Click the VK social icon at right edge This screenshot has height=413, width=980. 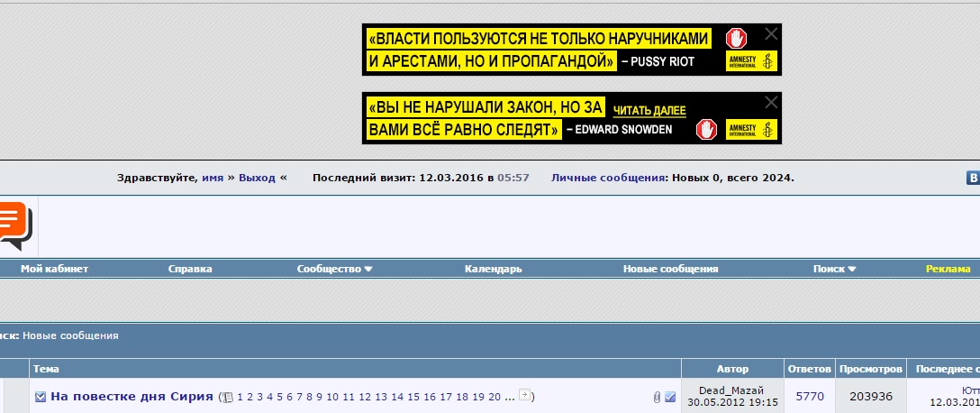coord(973,178)
